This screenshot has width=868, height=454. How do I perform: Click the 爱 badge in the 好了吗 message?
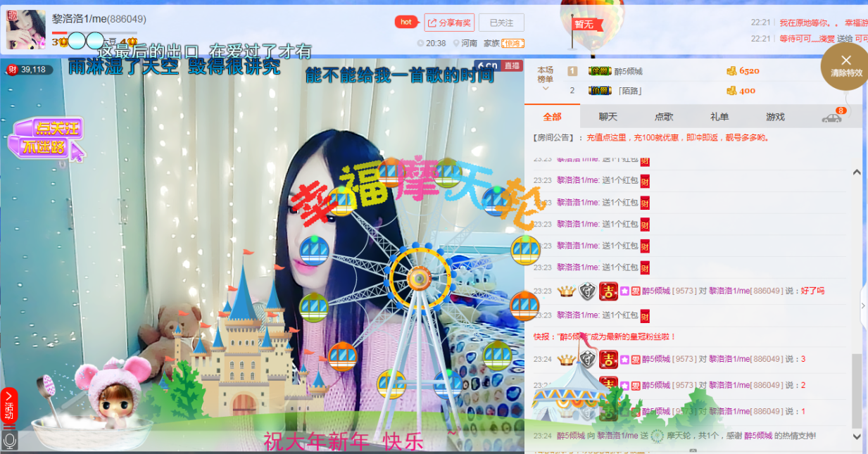636,291
